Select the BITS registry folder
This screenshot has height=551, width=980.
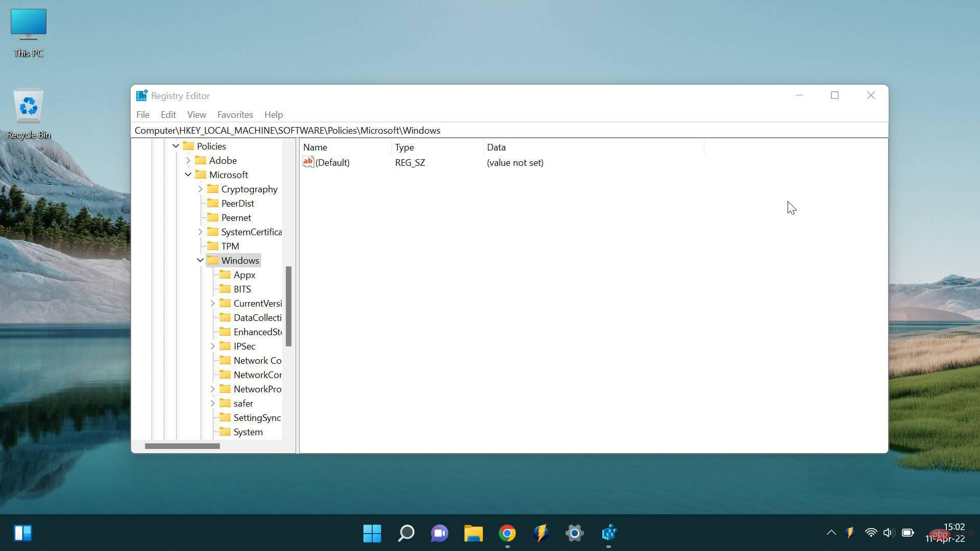point(241,289)
